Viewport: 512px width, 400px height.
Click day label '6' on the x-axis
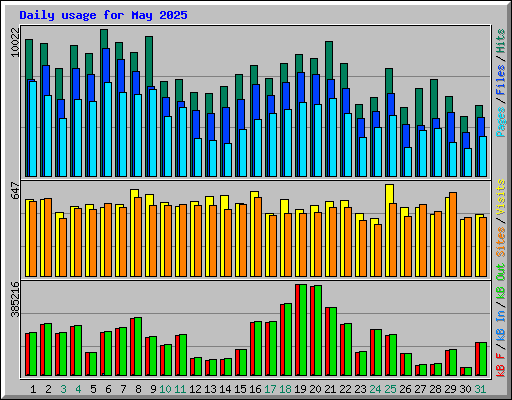108,389
